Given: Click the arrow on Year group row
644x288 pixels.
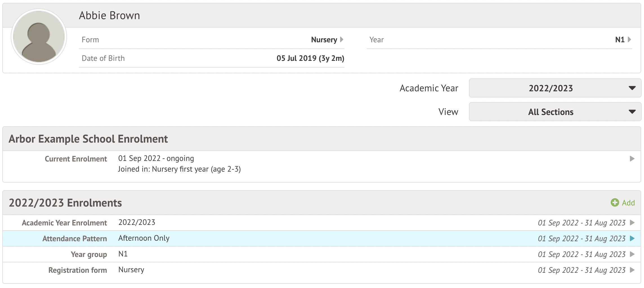Looking at the screenshot, I should (632, 254).
